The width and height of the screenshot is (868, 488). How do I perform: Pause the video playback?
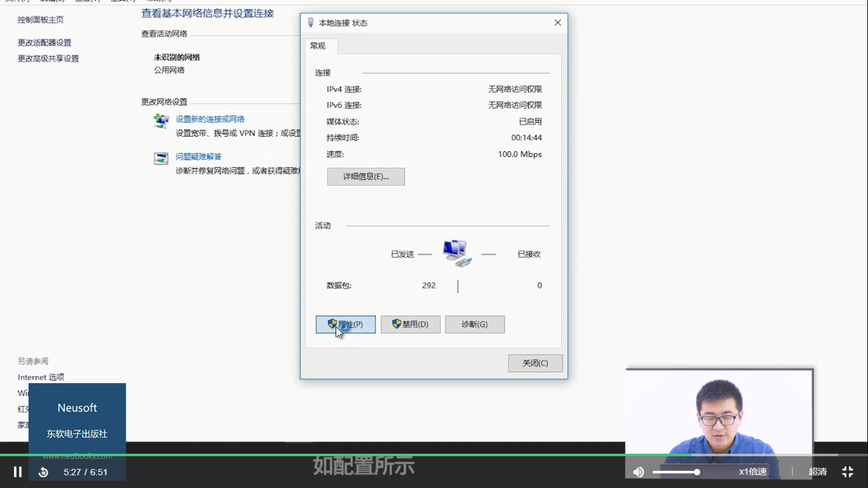pos(18,472)
